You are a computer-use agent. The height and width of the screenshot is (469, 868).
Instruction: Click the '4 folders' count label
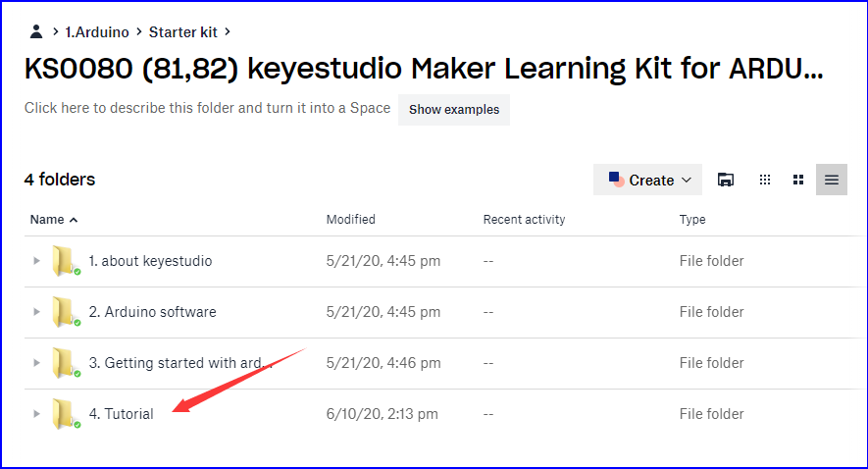[60, 180]
